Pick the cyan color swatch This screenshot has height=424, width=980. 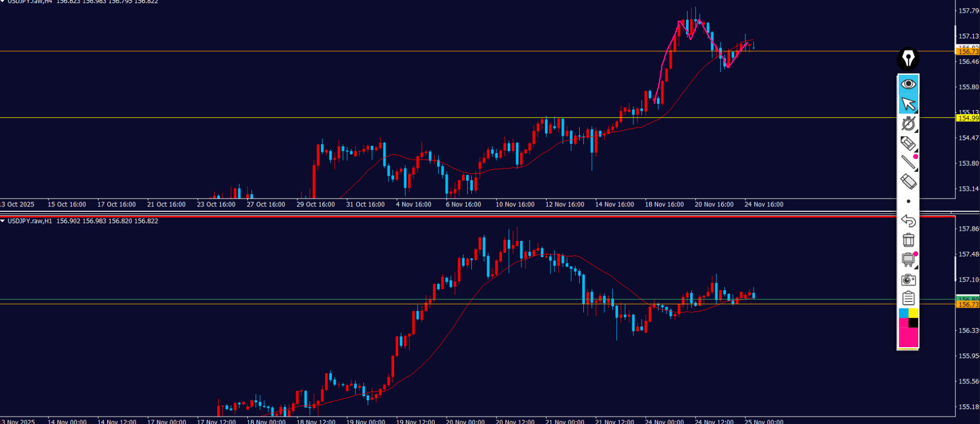pyautogui.click(x=903, y=313)
